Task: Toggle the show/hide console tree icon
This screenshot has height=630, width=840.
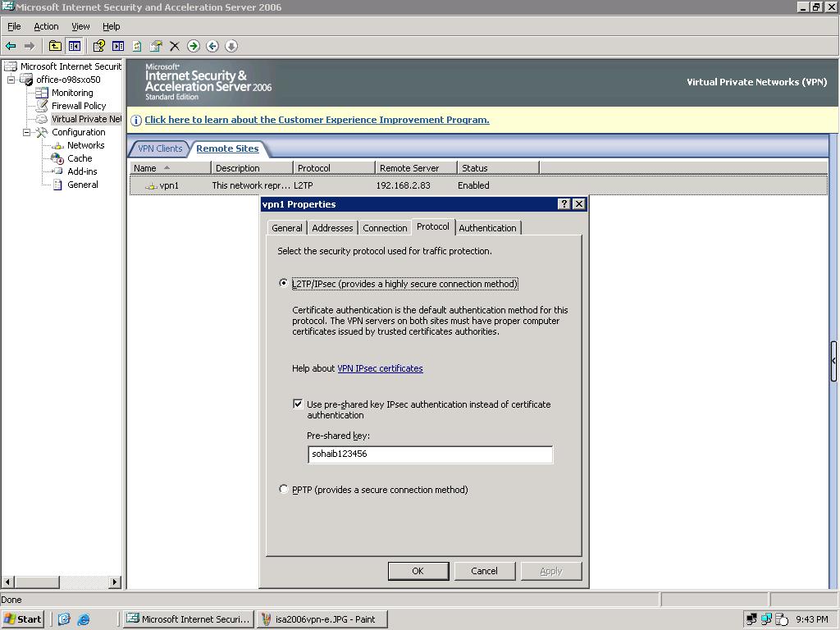Action: (75, 46)
